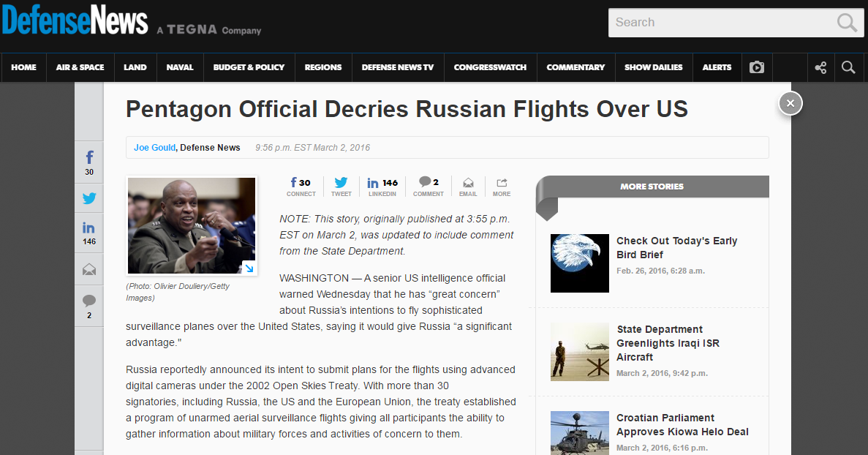Open the Naval section
This screenshot has height=455, width=868.
tap(180, 67)
